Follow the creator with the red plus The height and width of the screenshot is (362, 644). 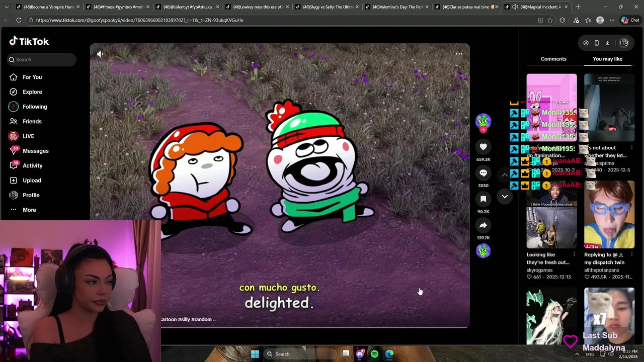click(x=483, y=130)
